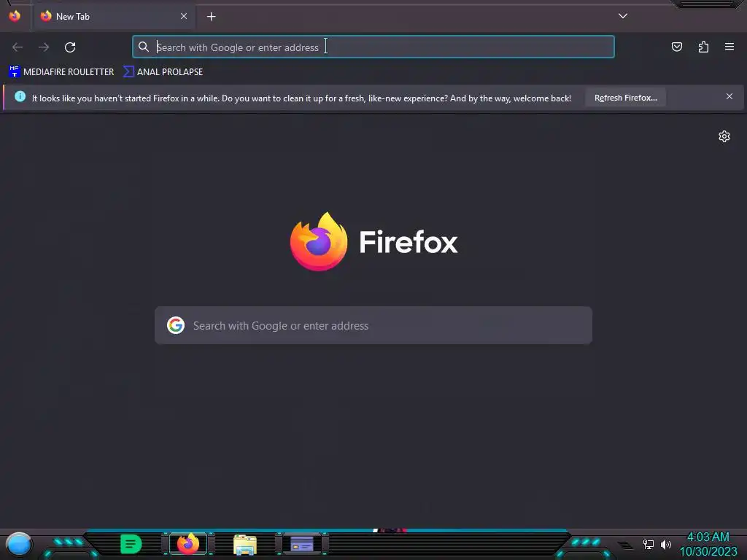Open the Firefox application menu
Viewport: 747px width, 560px height.
729,47
